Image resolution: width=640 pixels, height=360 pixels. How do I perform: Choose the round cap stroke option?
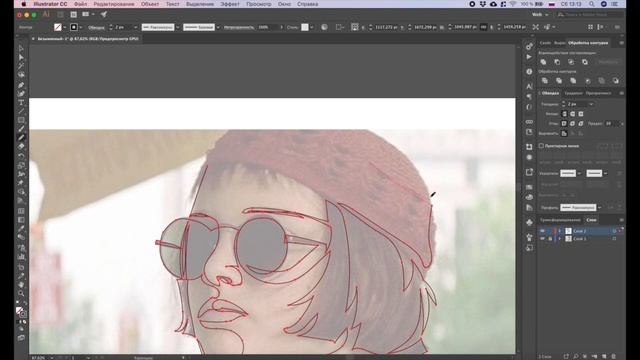pyautogui.click(x=573, y=114)
